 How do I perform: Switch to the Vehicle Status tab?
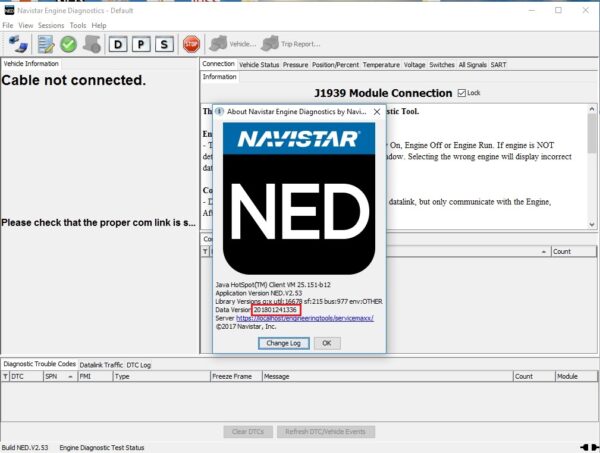pyautogui.click(x=259, y=65)
